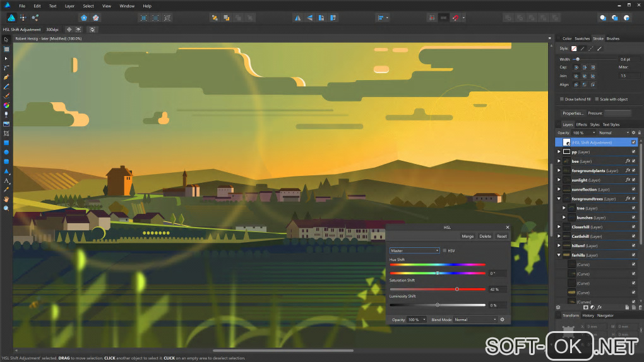Hide the HSL Shift Adjustment layer

point(634,143)
